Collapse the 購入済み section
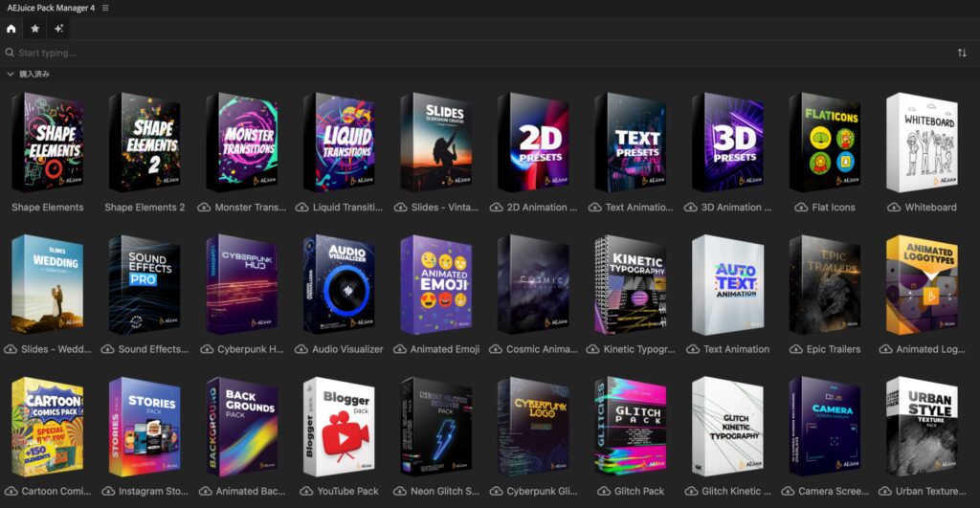This screenshot has width=980, height=508. pos(11,74)
